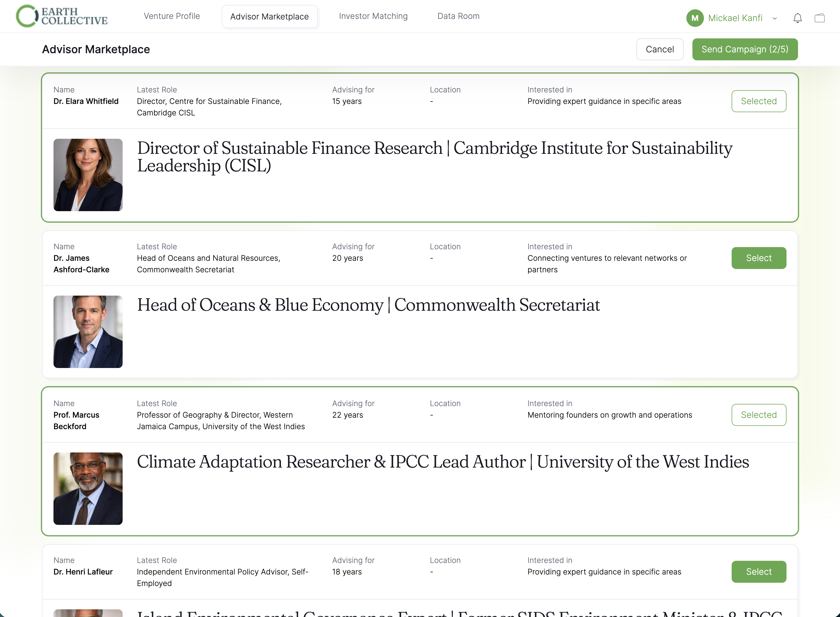Click Dr. James Ashford-Clarke's portrait photo
The image size is (840, 617).
88,332
